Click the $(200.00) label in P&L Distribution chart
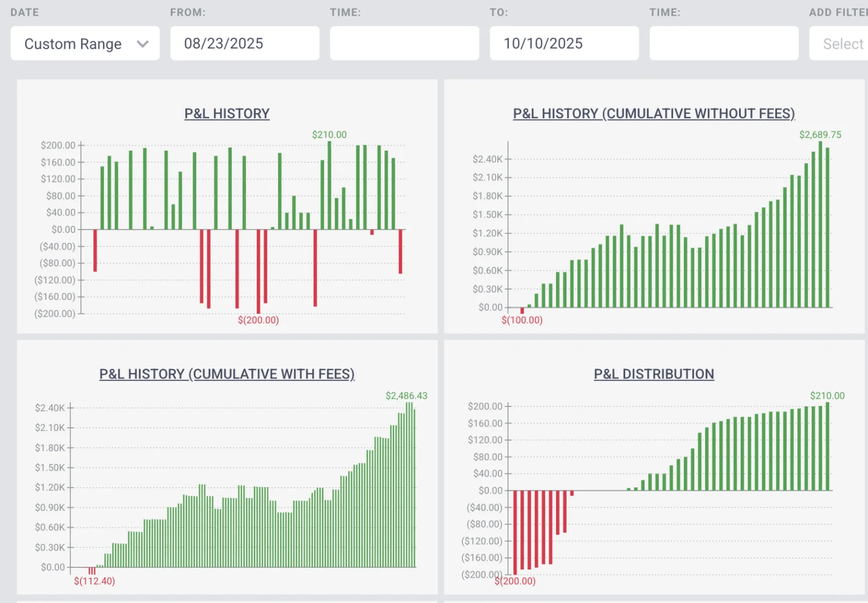This screenshot has height=603, width=868. tap(515, 581)
